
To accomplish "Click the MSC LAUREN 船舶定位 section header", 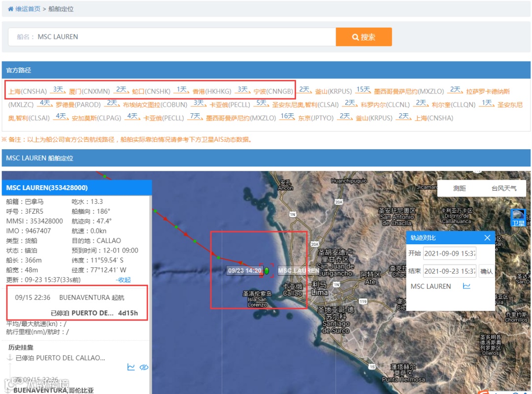I will coord(266,158).
